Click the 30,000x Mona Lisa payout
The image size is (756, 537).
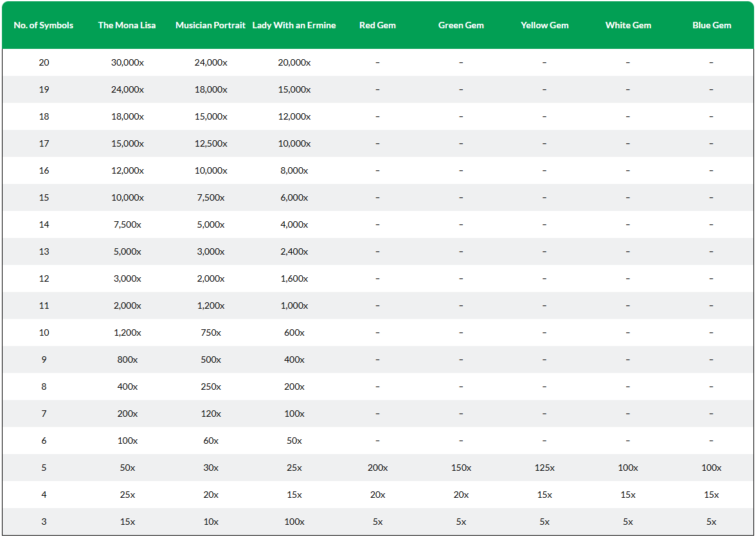(x=127, y=63)
